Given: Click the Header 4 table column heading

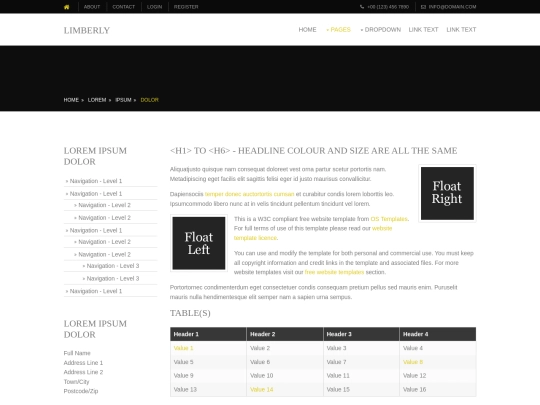Looking at the screenshot, I should coord(438,334).
